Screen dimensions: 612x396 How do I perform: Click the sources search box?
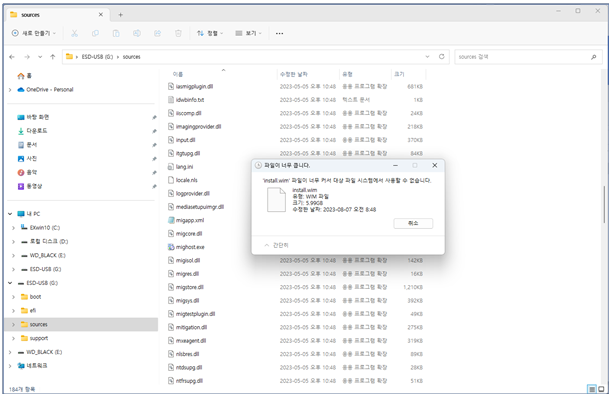528,57
